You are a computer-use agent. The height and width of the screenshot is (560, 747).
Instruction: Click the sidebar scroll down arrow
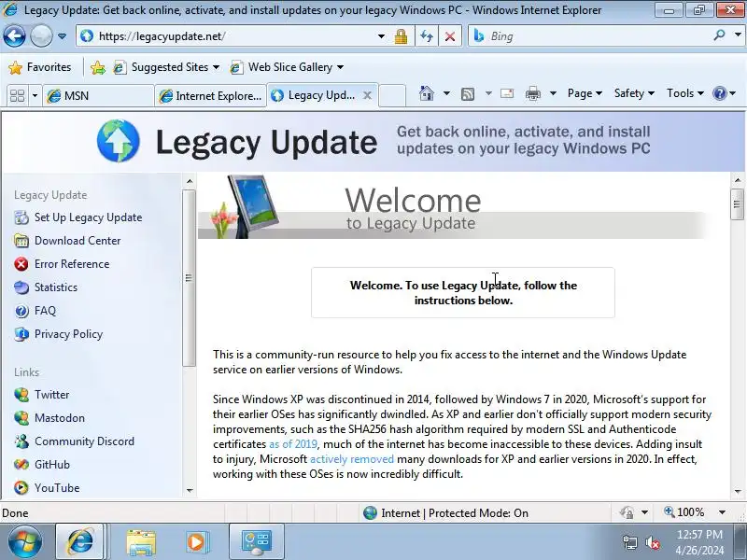[x=190, y=491]
